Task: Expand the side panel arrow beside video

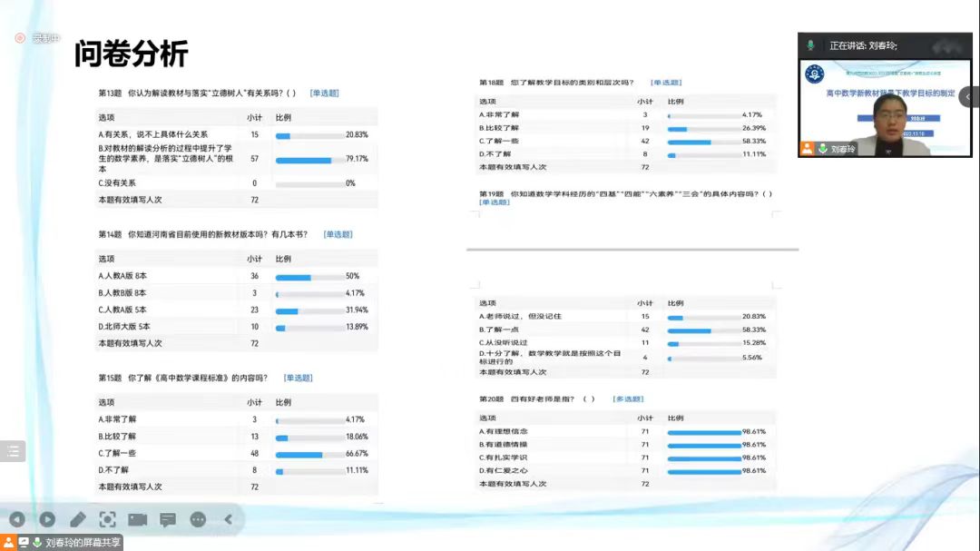Action: (x=968, y=96)
